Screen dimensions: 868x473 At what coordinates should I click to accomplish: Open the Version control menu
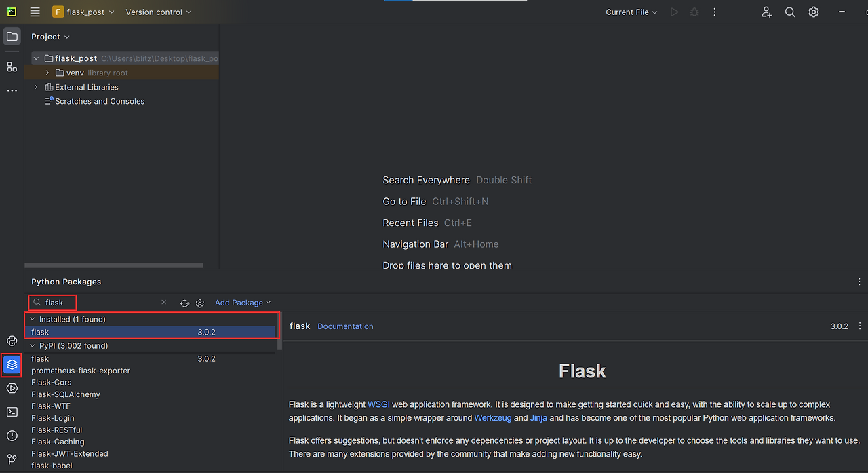coord(158,12)
